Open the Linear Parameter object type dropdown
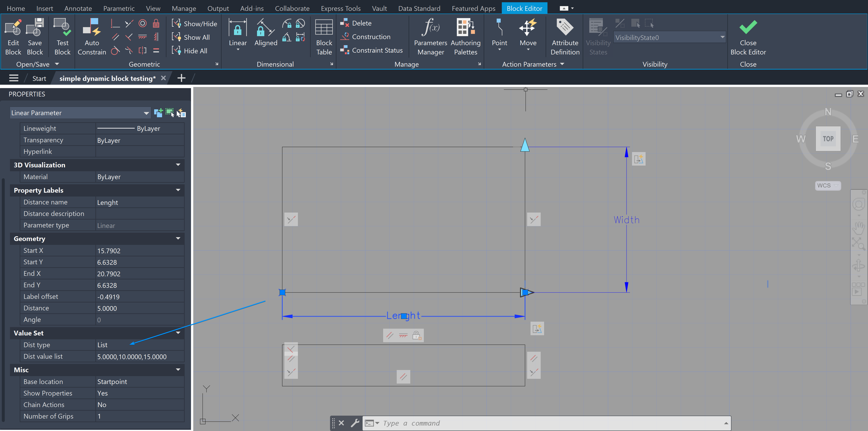This screenshot has height=431, width=868. click(146, 113)
